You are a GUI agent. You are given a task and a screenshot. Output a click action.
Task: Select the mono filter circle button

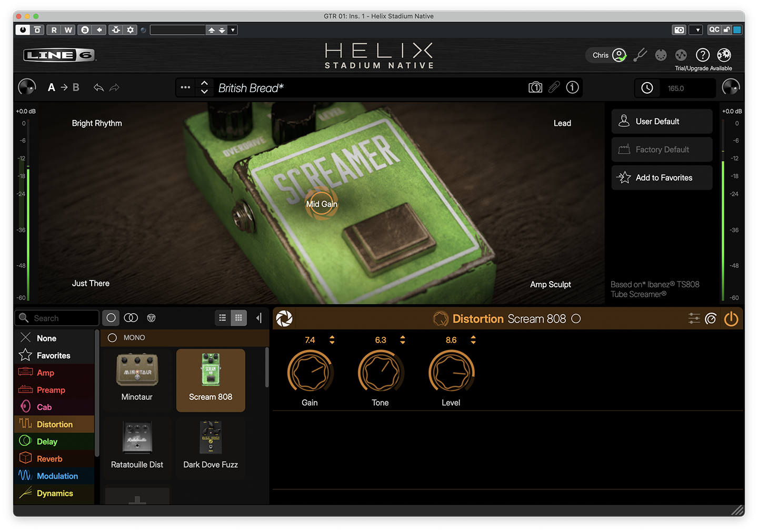click(111, 318)
